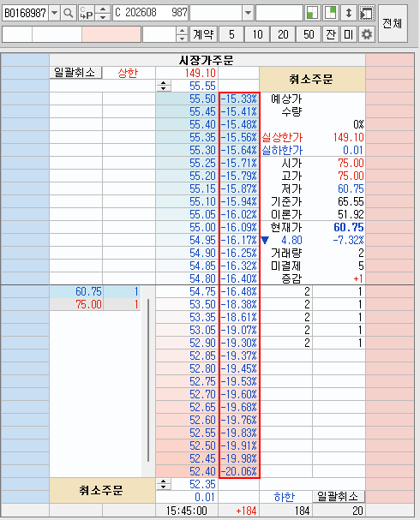The width and height of the screenshot is (420, 520).
Task: Click the upper-left 일괄취소 button next to 상한
Action: 75,73
